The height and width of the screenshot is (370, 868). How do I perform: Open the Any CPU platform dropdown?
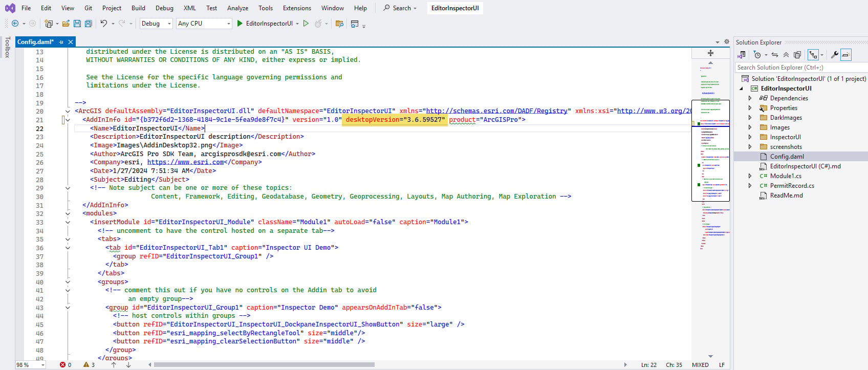coord(205,24)
